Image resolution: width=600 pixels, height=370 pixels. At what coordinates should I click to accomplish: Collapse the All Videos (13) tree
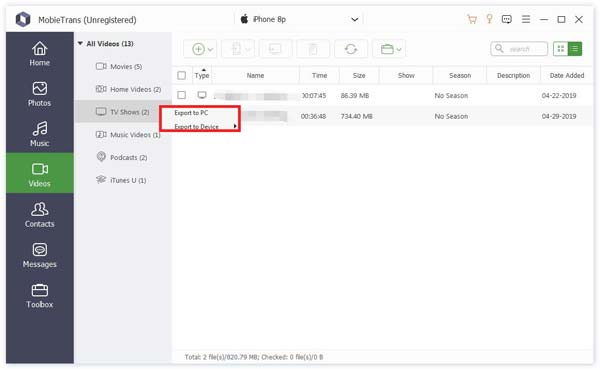tap(80, 44)
